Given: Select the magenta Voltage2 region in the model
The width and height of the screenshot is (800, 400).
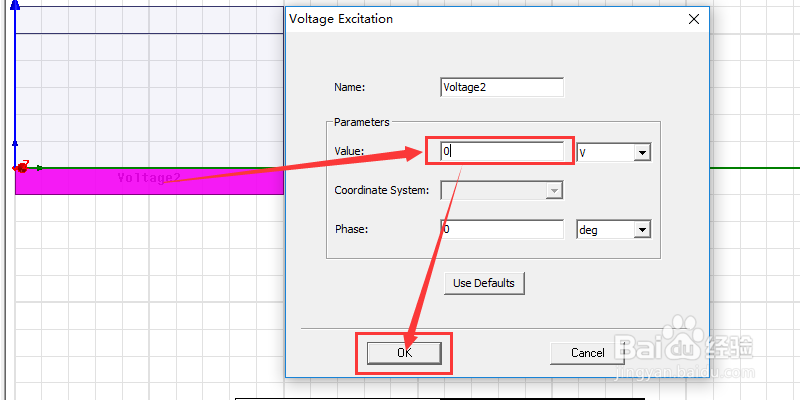Looking at the screenshot, I should (149, 182).
